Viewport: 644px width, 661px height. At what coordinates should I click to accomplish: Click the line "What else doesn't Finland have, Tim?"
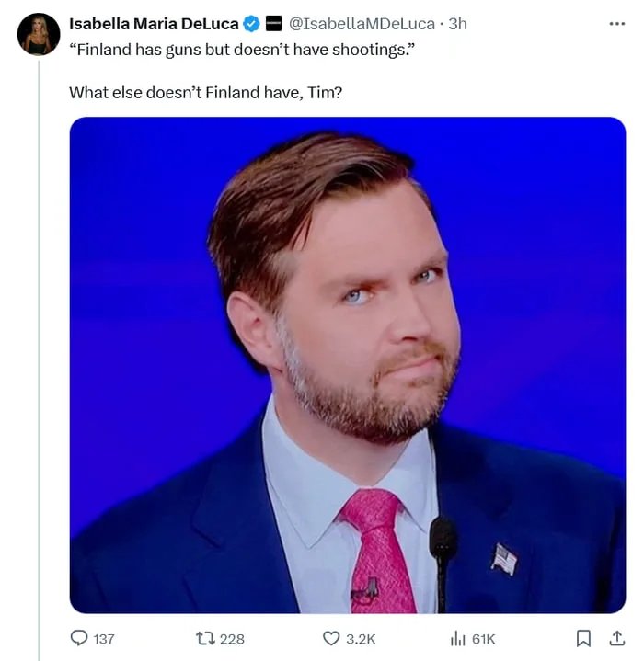click(205, 93)
